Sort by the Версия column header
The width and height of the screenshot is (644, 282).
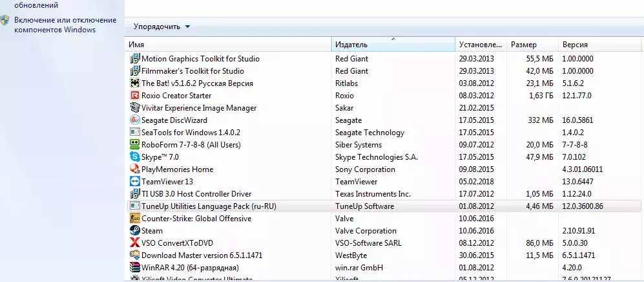point(599,45)
